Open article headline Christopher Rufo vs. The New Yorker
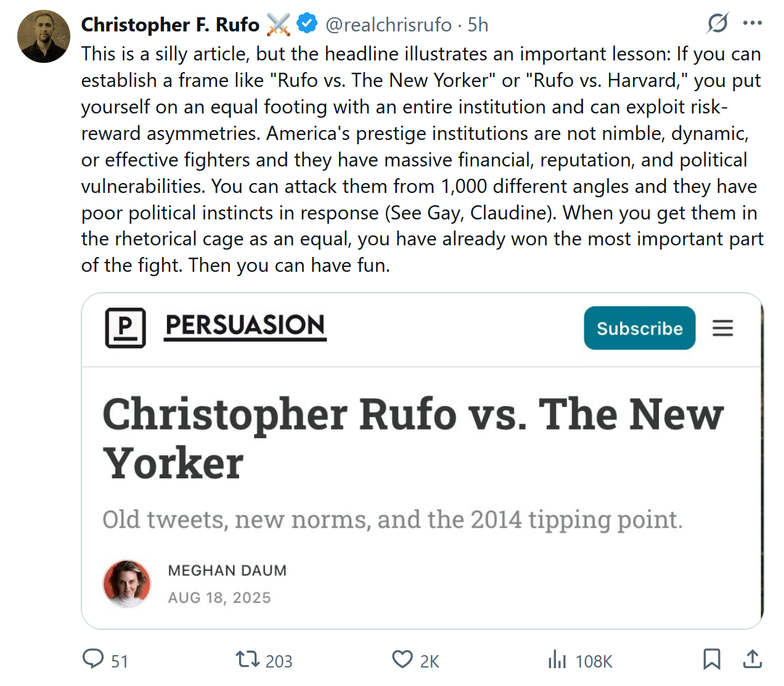The height and width of the screenshot is (686, 784). (x=413, y=438)
